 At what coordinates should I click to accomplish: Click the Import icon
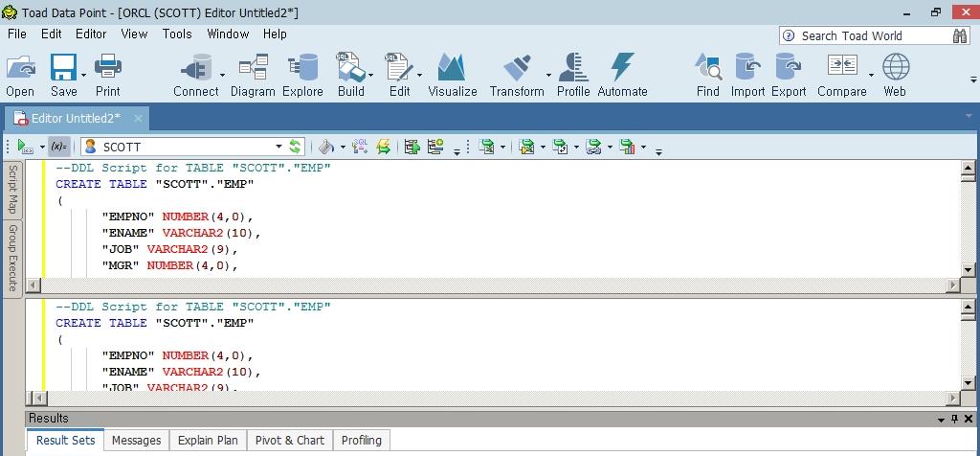pyautogui.click(x=747, y=75)
